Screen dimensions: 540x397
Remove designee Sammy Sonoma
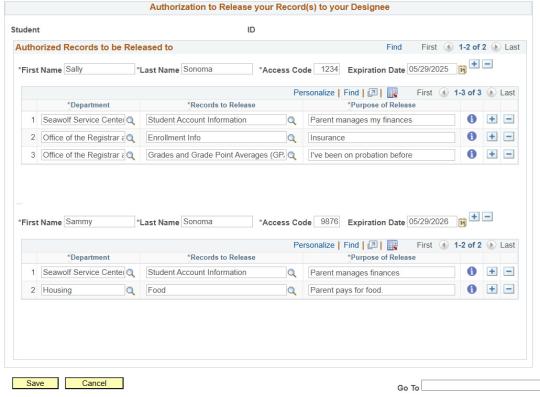coord(487,217)
